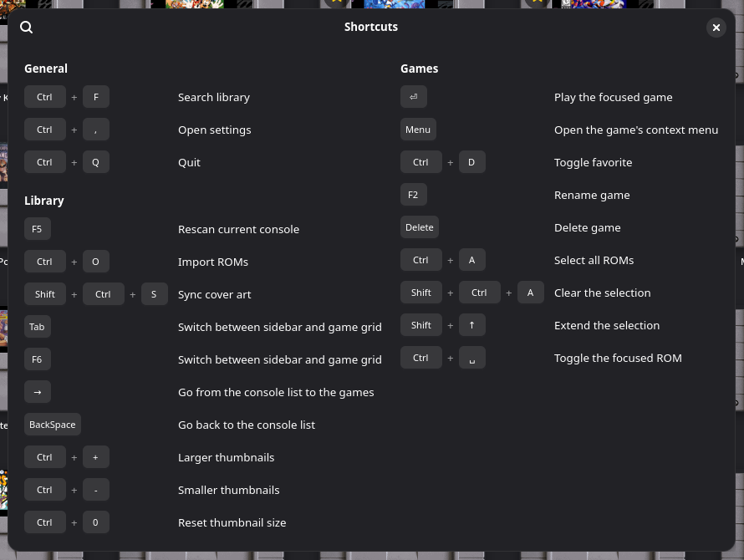Viewport: 744px width, 560px height.
Task: Select the 'Open settings' shortcut text
Action: (215, 130)
